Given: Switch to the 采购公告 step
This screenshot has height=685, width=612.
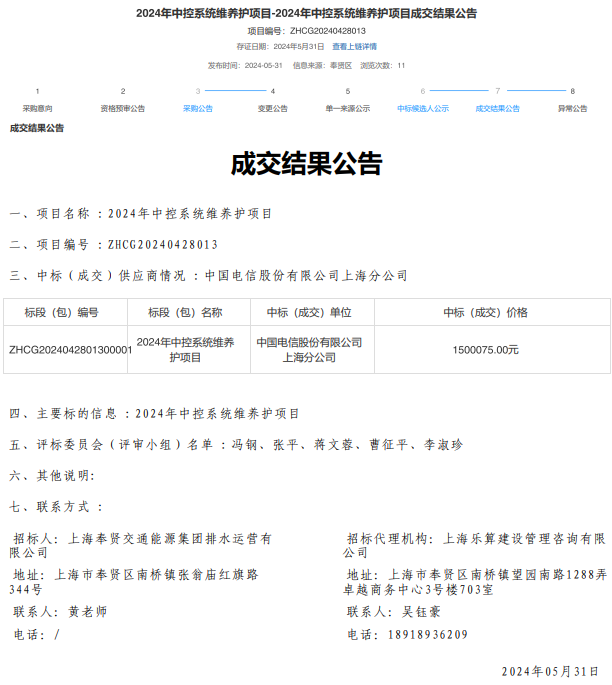Looking at the screenshot, I should point(197,108).
